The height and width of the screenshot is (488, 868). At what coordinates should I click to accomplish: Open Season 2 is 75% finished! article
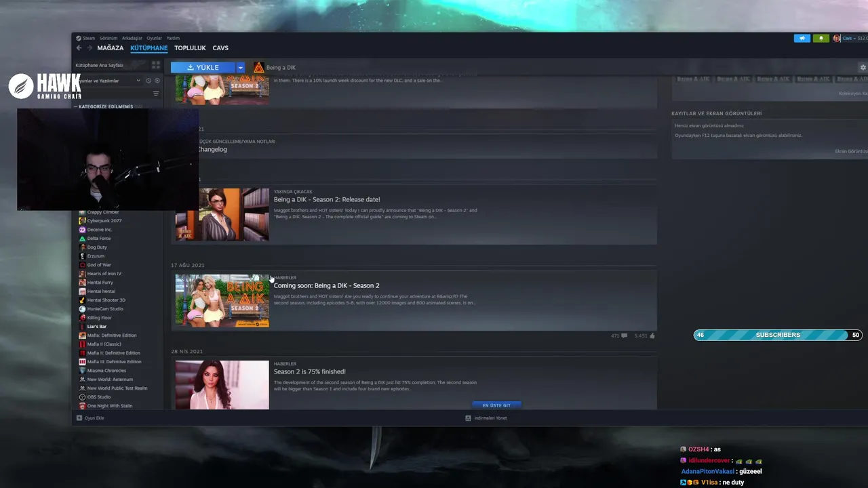pos(310,371)
